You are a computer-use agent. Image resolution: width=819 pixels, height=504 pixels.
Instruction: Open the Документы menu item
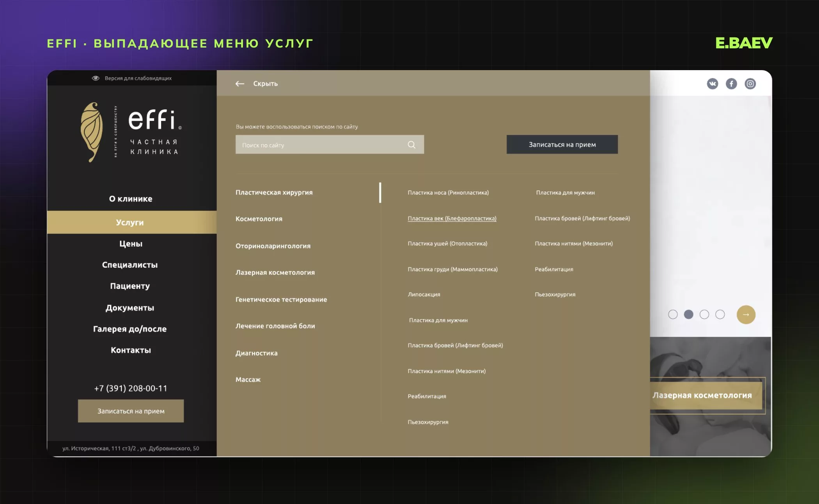point(130,308)
